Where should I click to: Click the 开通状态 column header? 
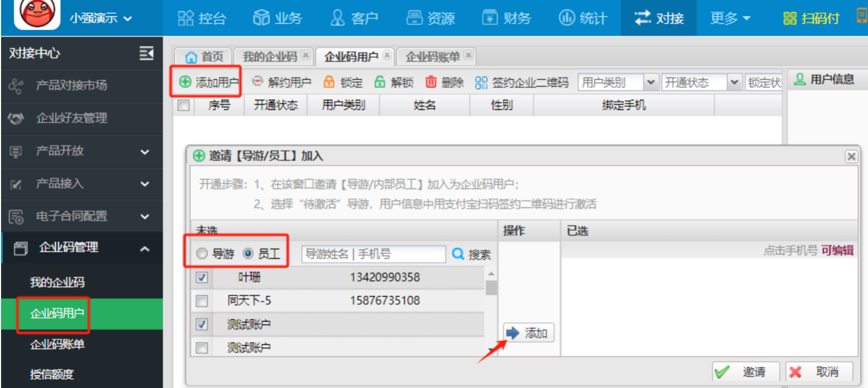coord(276,105)
